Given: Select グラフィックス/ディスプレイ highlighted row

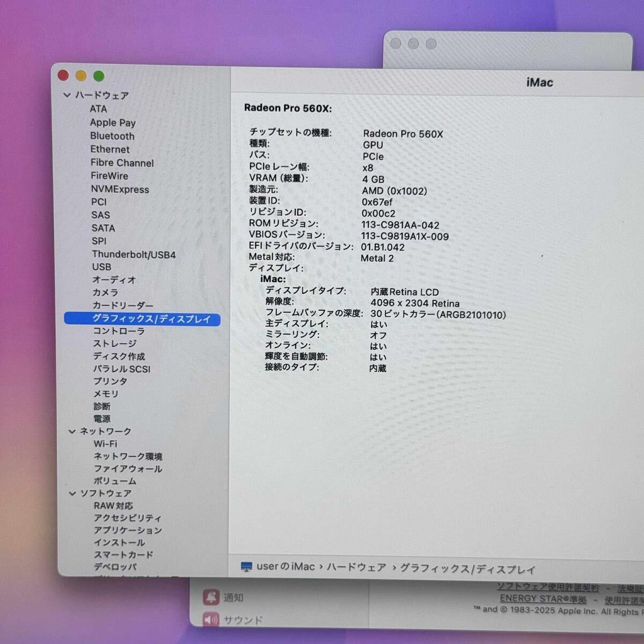Looking at the screenshot, I should [142, 319].
